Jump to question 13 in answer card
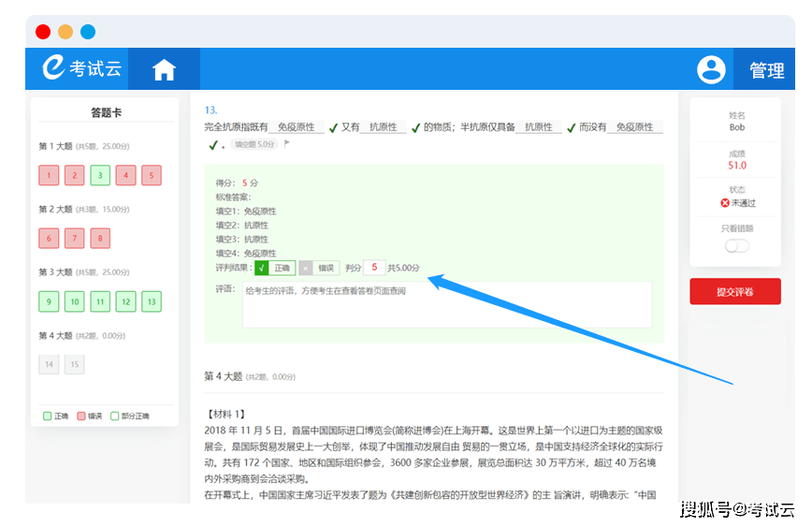 tap(152, 301)
